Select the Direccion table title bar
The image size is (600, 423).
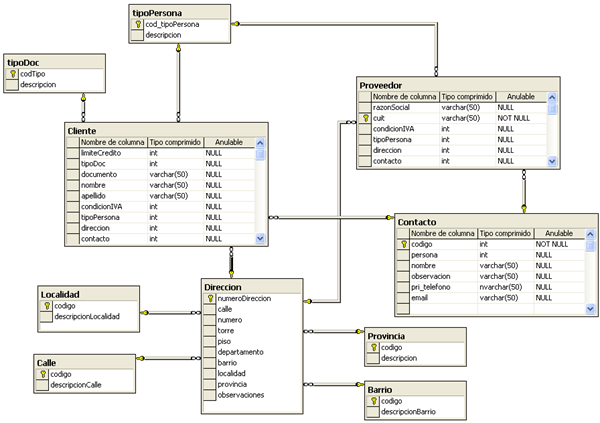[x=252, y=287]
